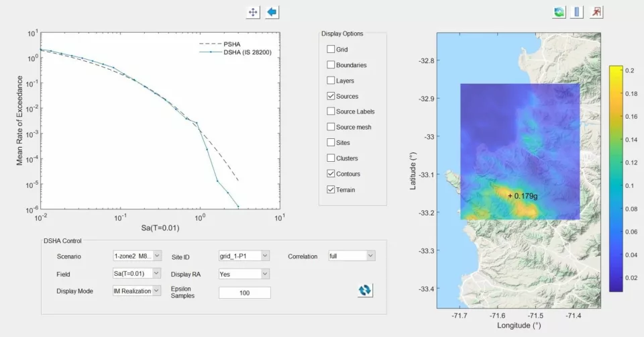
Task: Open the Correlation dropdown set to full
Action: [351, 256]
